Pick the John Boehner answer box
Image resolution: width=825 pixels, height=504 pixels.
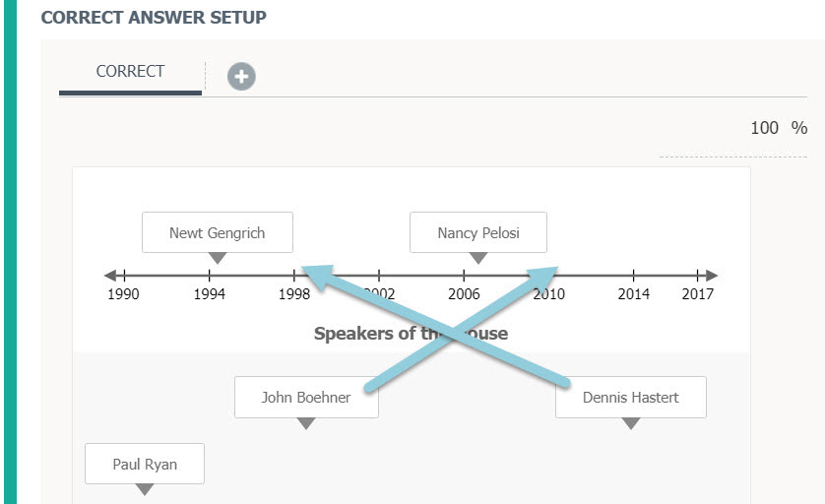click(306, 398)
